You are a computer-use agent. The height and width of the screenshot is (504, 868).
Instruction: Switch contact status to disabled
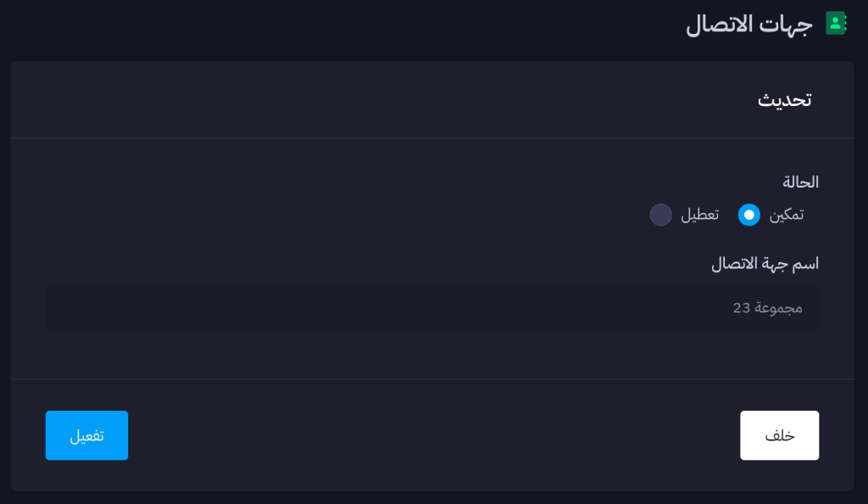pos(661,215)
